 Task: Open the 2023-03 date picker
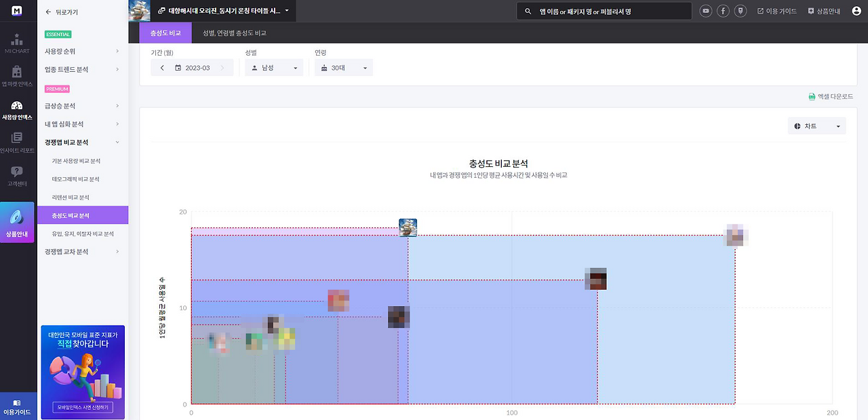pos(193,68)
